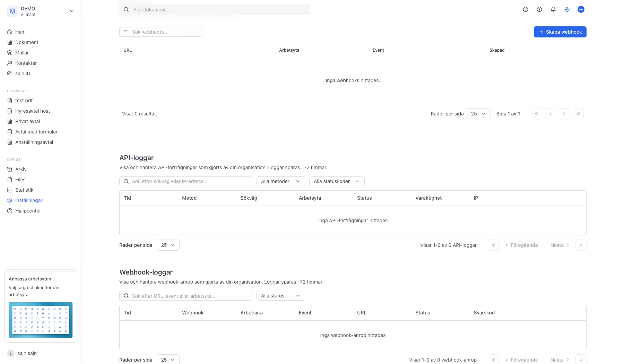Open Webhook-loggar Rader per sida dropdown
624x364 pixels.
pyautogui.click(x=168, y=359)
